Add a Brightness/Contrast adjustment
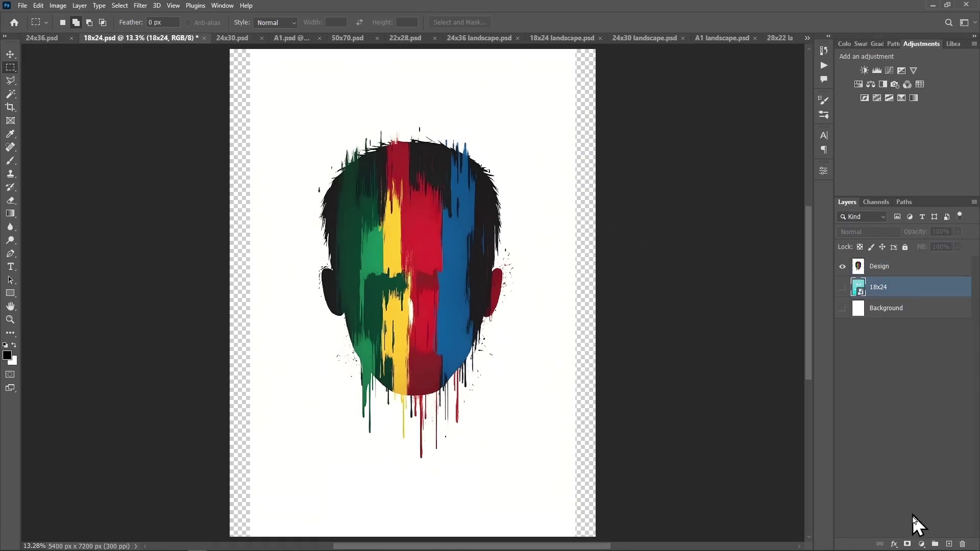The height and width of the screenshot is (551, 980). tap(865, 70)
